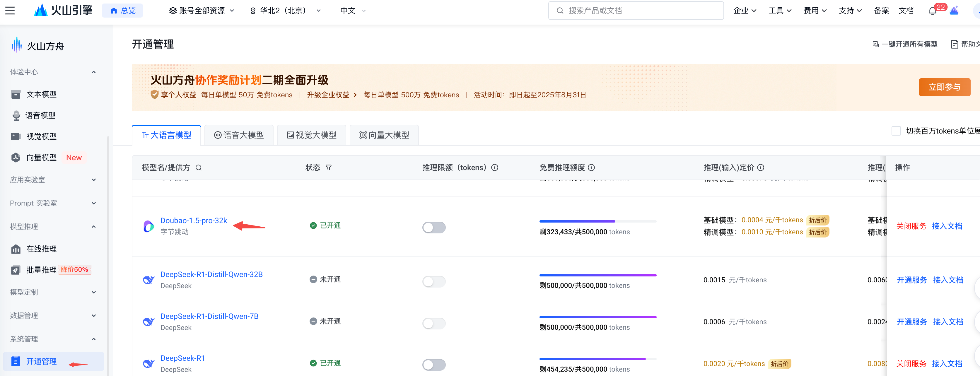
Task: Click the 批量推理 sidebar icon
Action: (x=16, y=270)
